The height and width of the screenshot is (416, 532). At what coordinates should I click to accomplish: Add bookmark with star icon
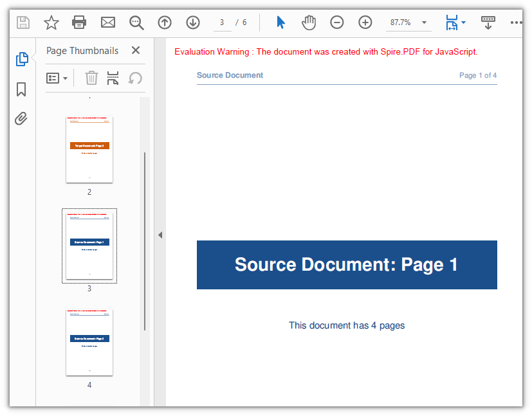[51, 23]
